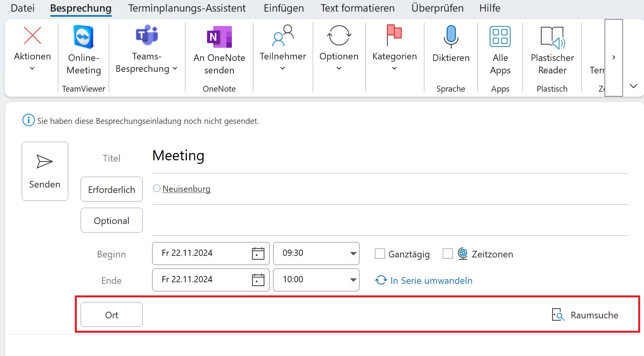Follow the In Serie umwandeln link
Viewport: 644px width, 356px height.
(x=431, y=280)
